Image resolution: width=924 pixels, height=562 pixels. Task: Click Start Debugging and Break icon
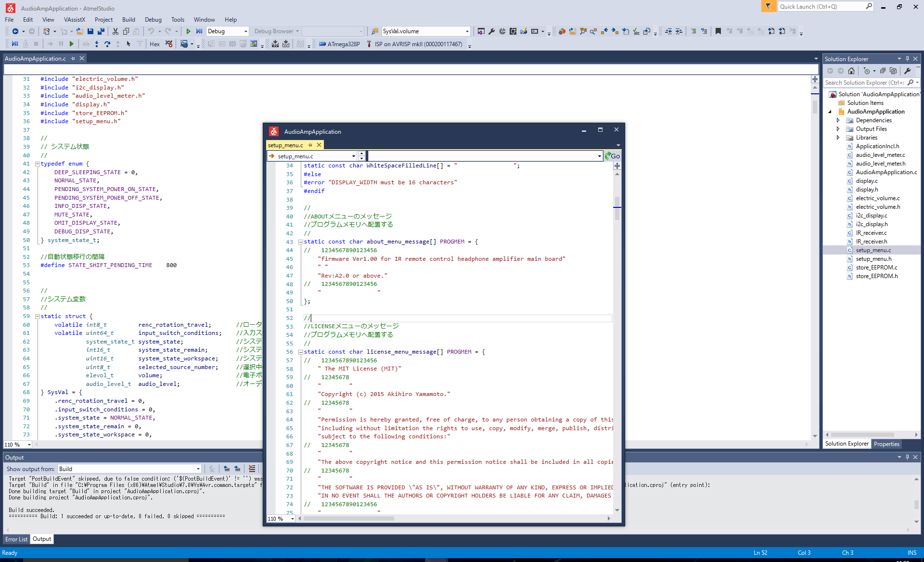(199, 31)
